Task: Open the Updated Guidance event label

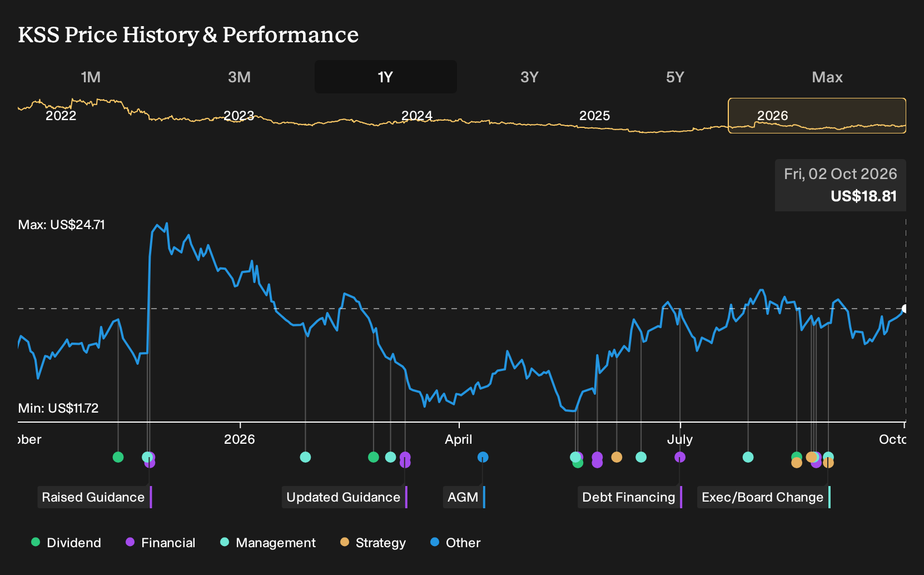Action: tap(345, 497)
